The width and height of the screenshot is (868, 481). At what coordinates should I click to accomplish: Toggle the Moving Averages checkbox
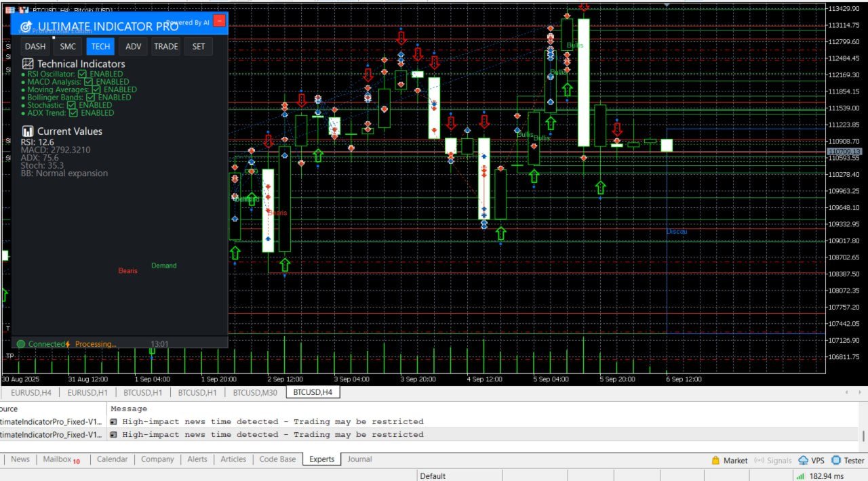pos(96,89)
